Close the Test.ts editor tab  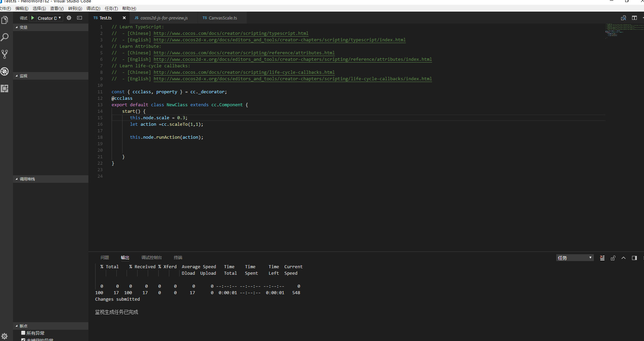click(124, 18)
